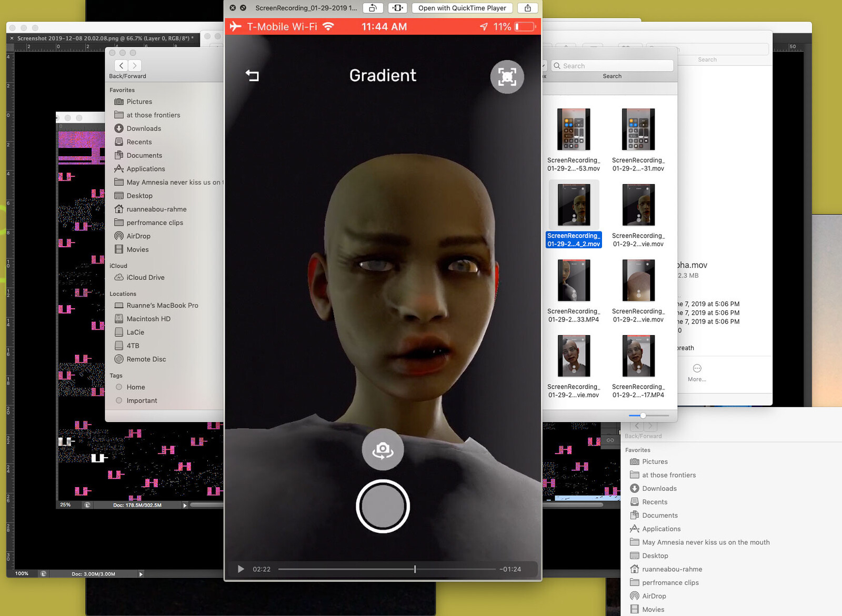Viewport: 842px width, 616px height.
Task: Select Macintosh HD under Locations
Action: tap(148, 319)
